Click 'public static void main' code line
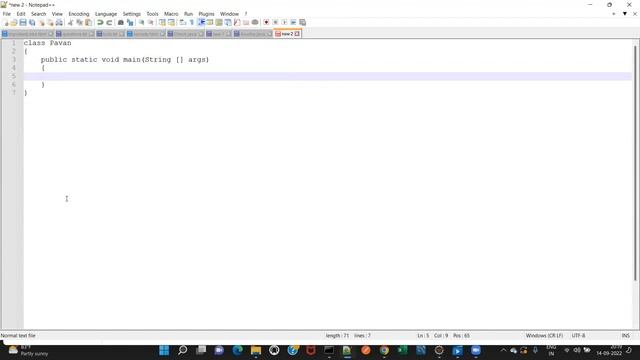This screenshot has height=360, width=640. [124, 60]
